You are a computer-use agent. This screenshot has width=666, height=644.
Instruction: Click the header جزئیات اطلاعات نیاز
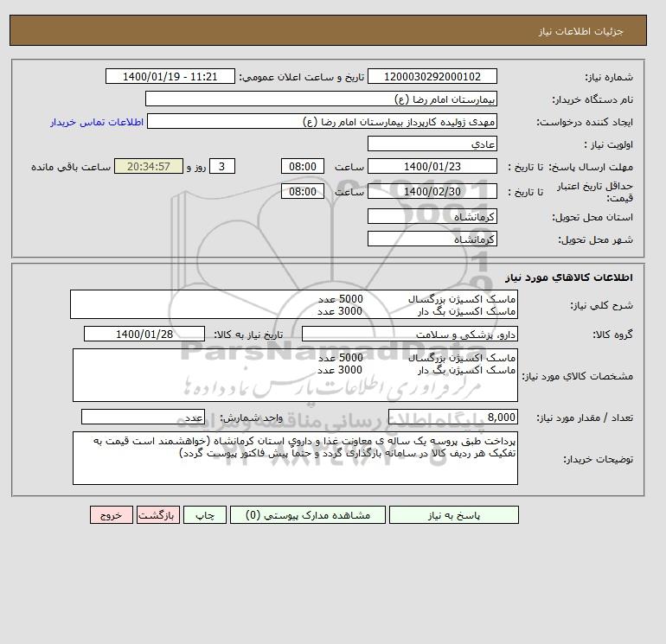tap(580, 31)
